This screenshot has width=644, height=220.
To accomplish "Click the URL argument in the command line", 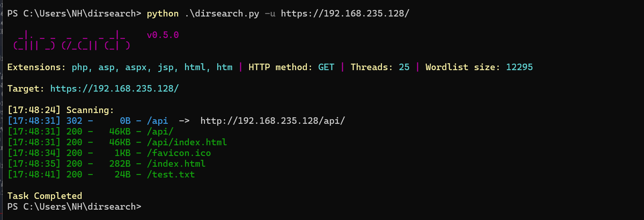I will [x=345, y=13].
